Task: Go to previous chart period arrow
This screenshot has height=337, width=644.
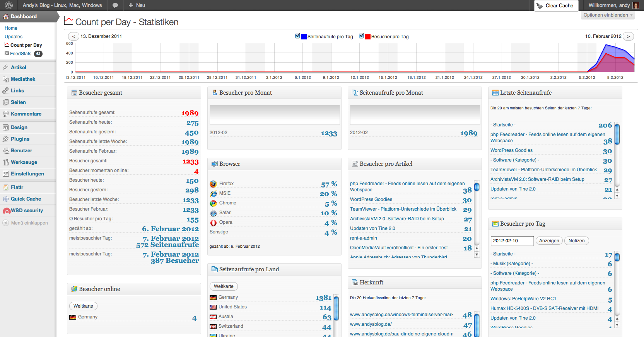Action: (73, 36)
